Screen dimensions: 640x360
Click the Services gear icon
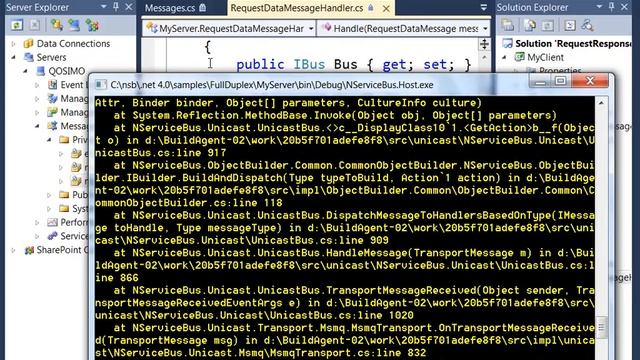(x=52, y=236)
